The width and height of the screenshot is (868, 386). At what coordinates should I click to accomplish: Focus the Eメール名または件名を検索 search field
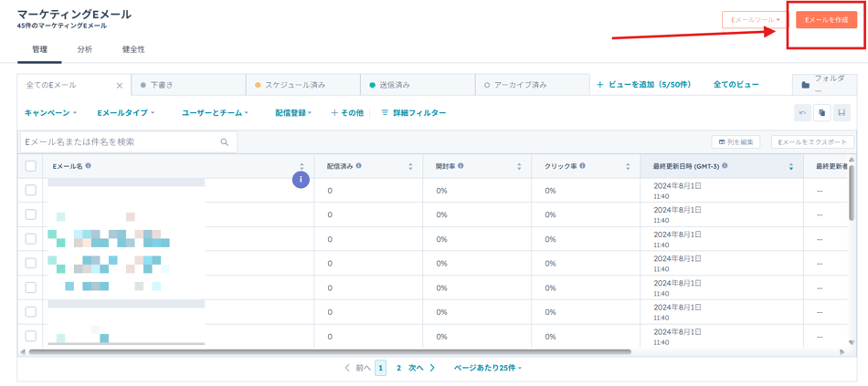[129, 142]
